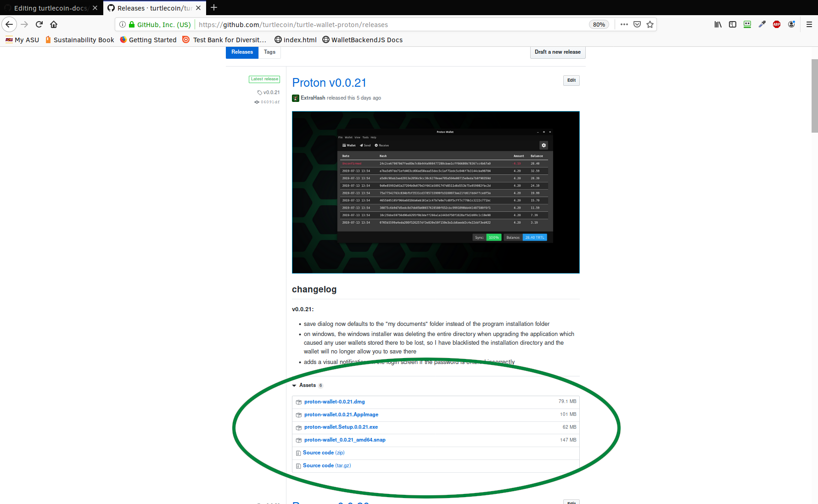Open ExtraHash user profile link
Viewport: 818px width, 504px height.
313,98
